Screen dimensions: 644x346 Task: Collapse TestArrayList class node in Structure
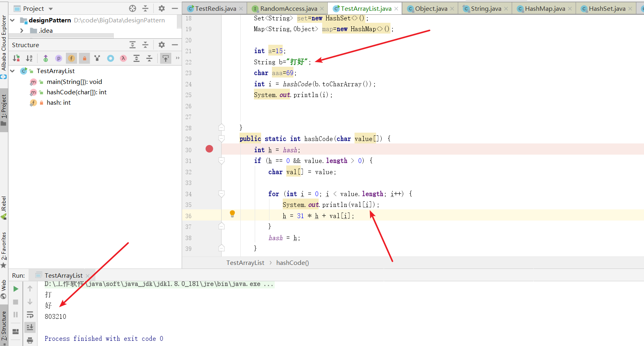coord(12,71)
